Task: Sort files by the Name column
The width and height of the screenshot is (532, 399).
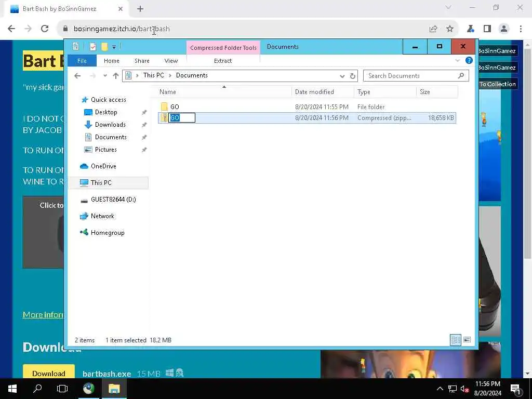Action: [x=224, y=92]
